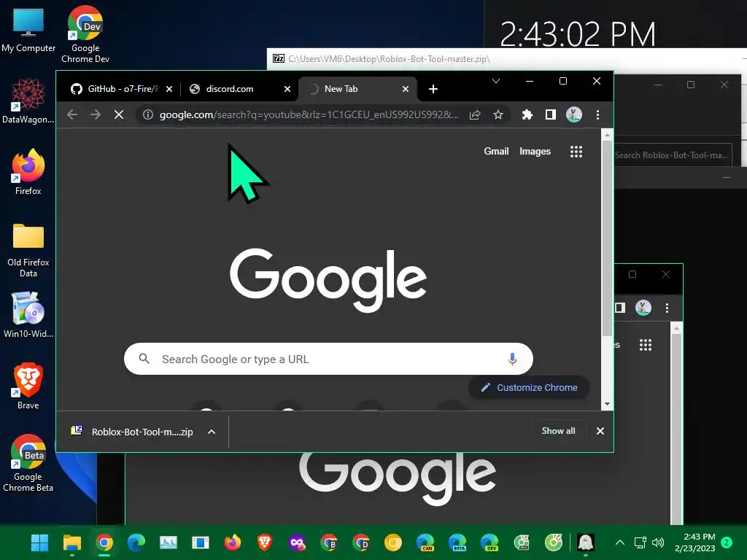747x560 pixels.
Task: Click the browser Back arrow
Action: 72,114
